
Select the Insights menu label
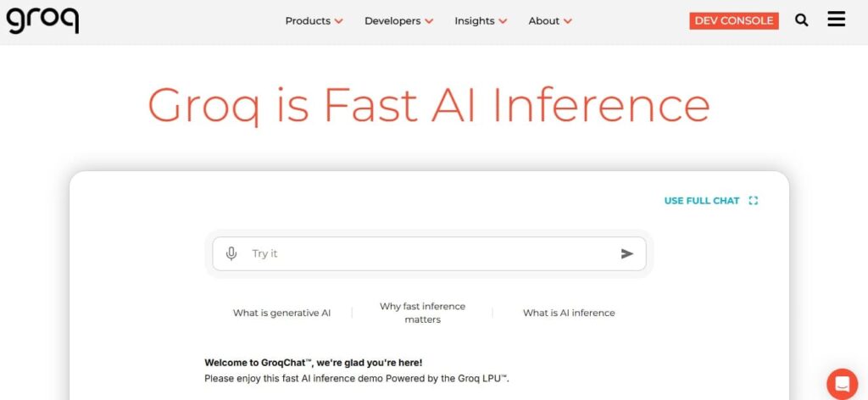coord(474,21)
